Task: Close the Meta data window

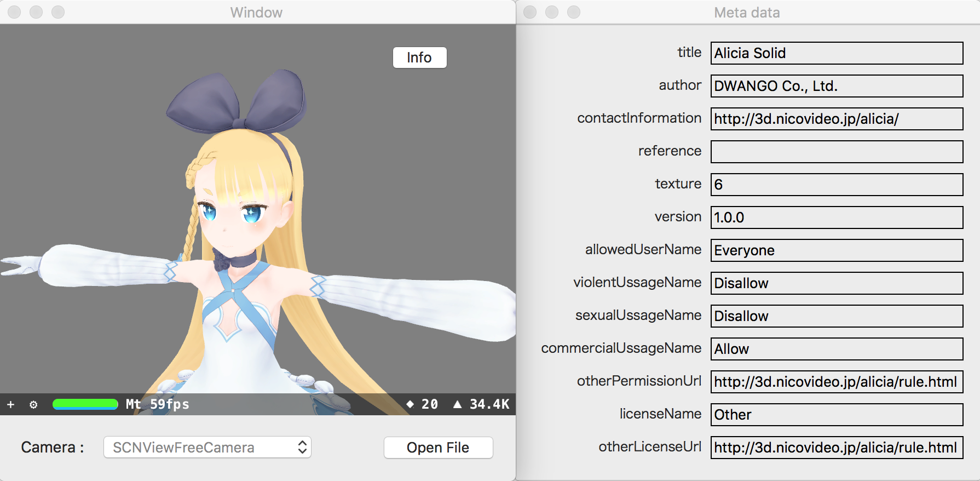Action: click(x=530, y=12)
